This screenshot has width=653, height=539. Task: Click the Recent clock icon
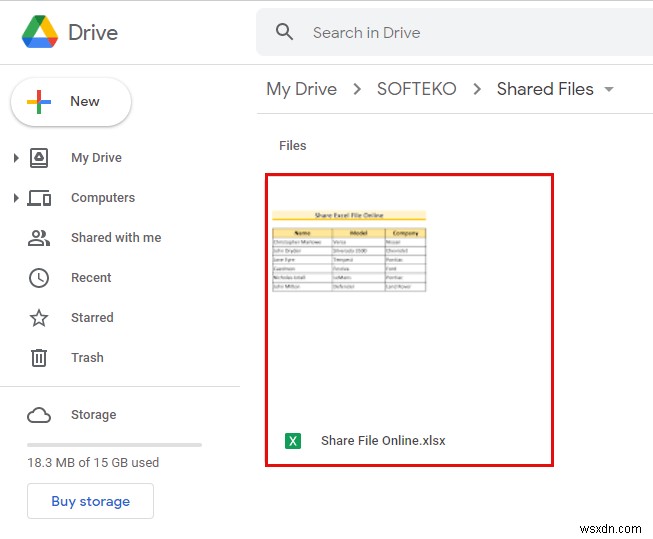tap(39, 278)
